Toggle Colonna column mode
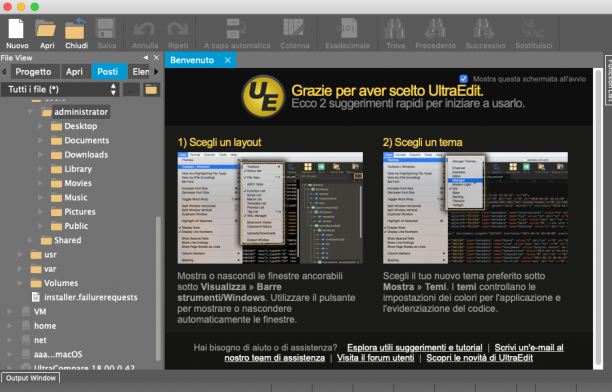 click(x=294, y=34)
